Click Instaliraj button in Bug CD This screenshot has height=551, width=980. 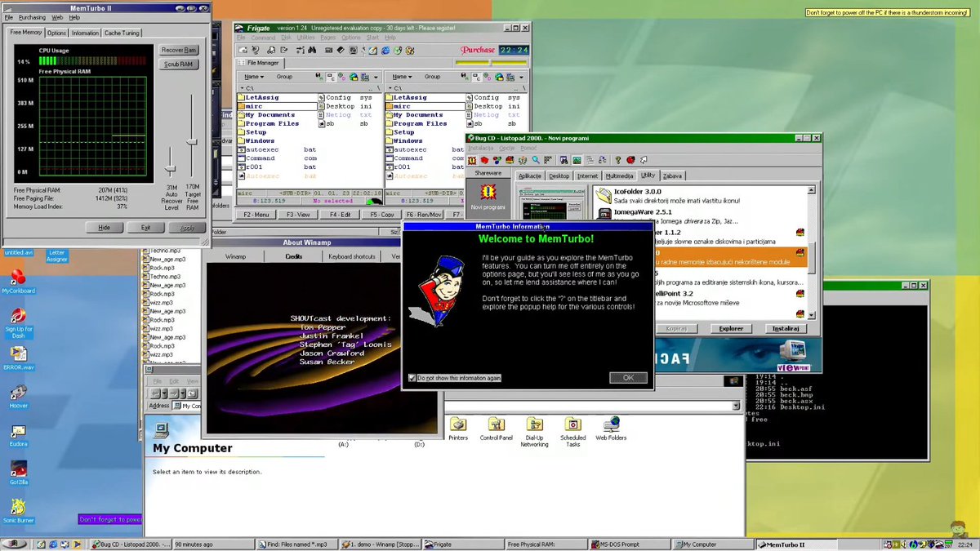click(x=786, y=328)
